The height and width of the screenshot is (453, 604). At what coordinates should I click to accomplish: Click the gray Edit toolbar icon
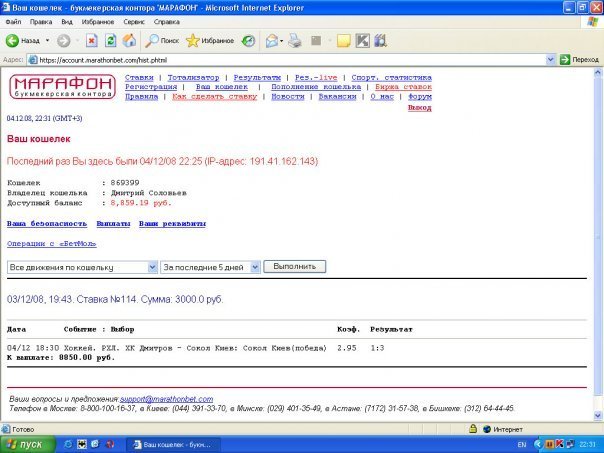(x=316, y=40)
